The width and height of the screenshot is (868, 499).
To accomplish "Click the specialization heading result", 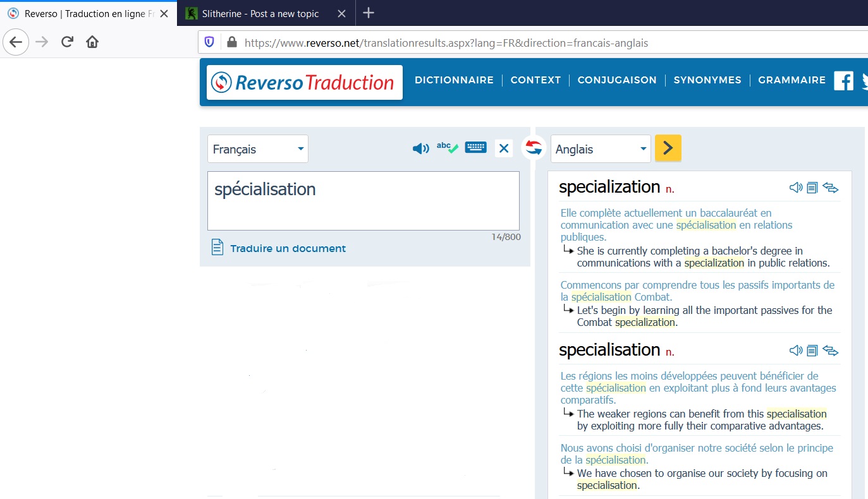I will coord(609,187).
